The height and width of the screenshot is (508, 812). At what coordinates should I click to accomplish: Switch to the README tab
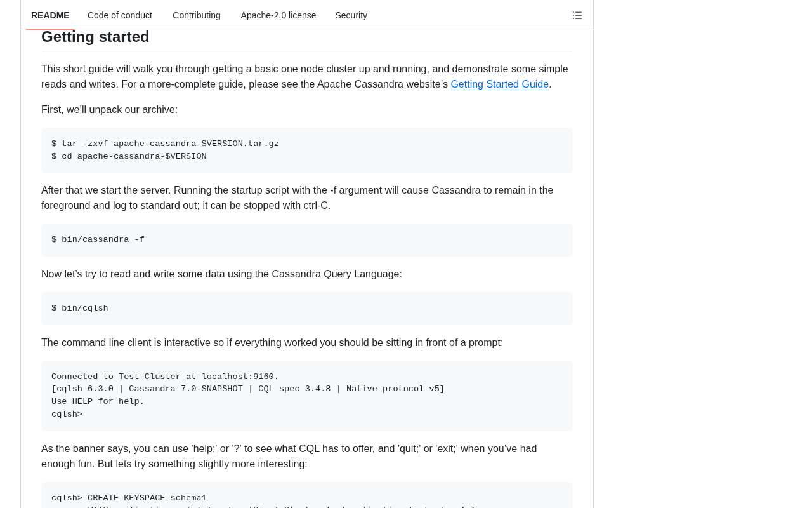[x=50, y=15]
